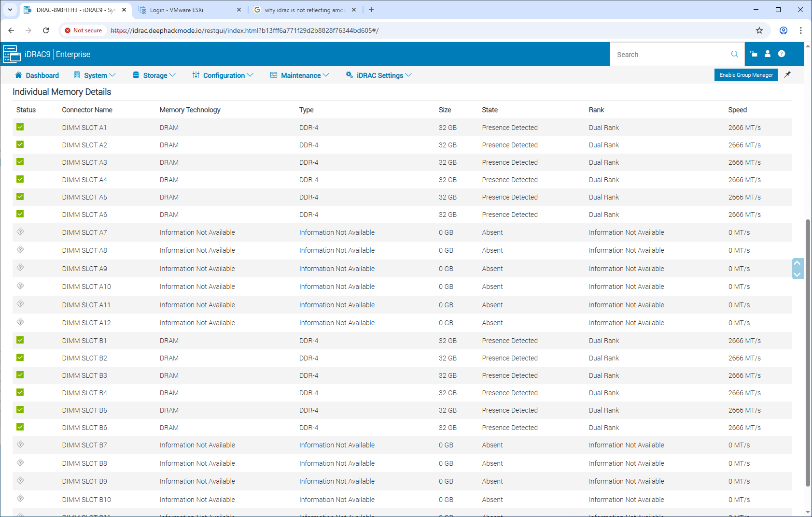This screenshot has width=812, height=517.
Task: Click Enable Group Manager button
Action: [x=746, y=75]
